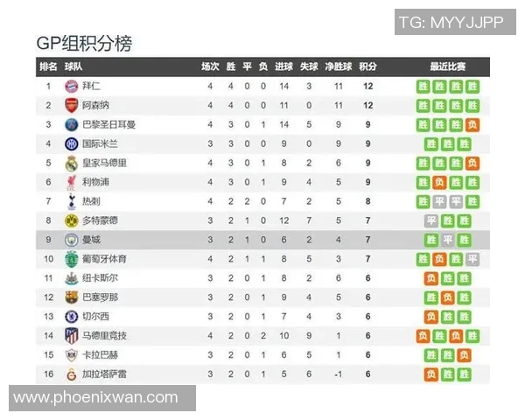Click the Galatasaray (加拉塔萨雷) club icon
Screen dimensions: 525x420
click(x=71, y=374)
